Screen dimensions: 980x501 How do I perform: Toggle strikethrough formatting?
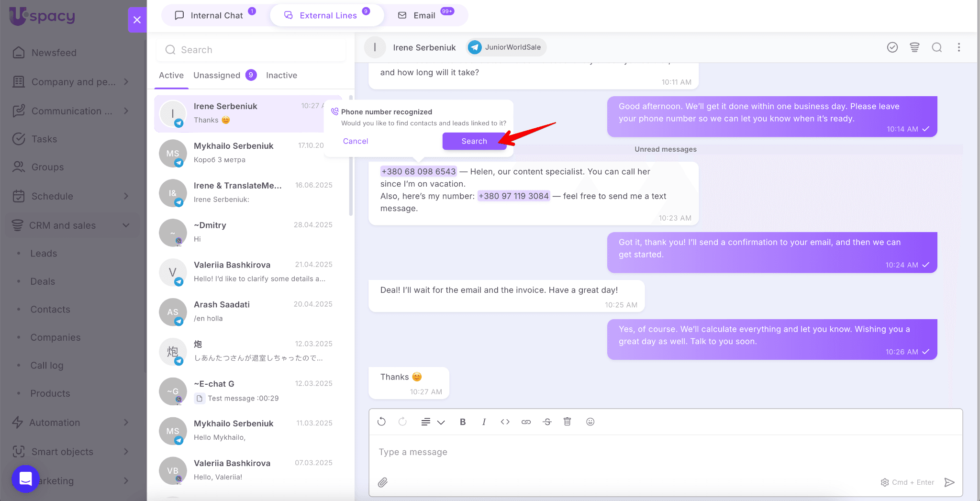pos(547,422)
